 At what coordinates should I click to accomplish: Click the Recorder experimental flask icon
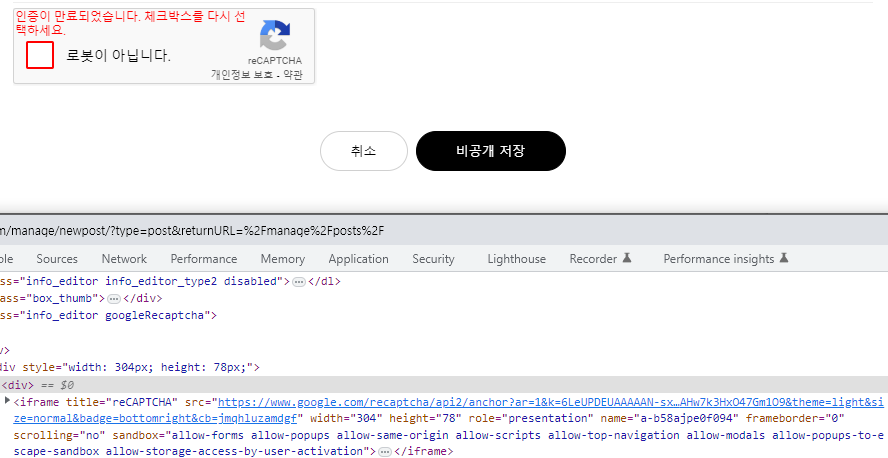[626, 258]
